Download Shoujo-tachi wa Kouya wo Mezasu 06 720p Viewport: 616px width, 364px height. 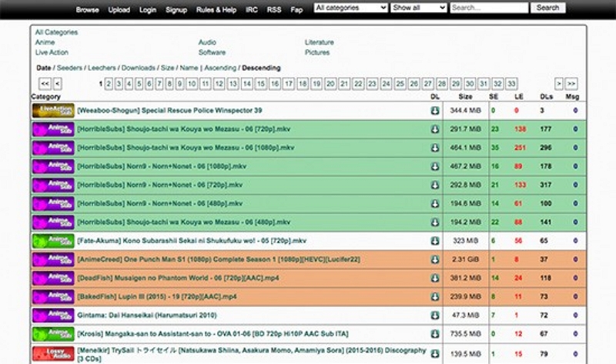[434, 129]
